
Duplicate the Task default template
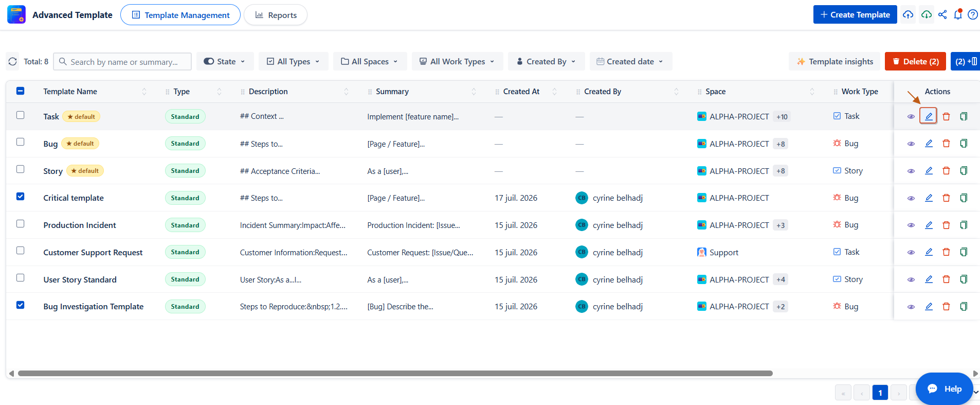(964, 116)
